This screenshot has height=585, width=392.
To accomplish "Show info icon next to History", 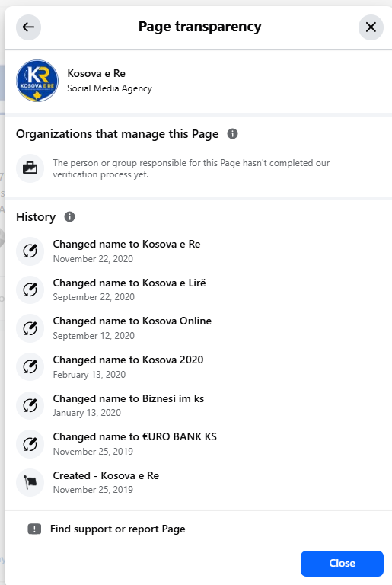I will (x=69, y=217).
